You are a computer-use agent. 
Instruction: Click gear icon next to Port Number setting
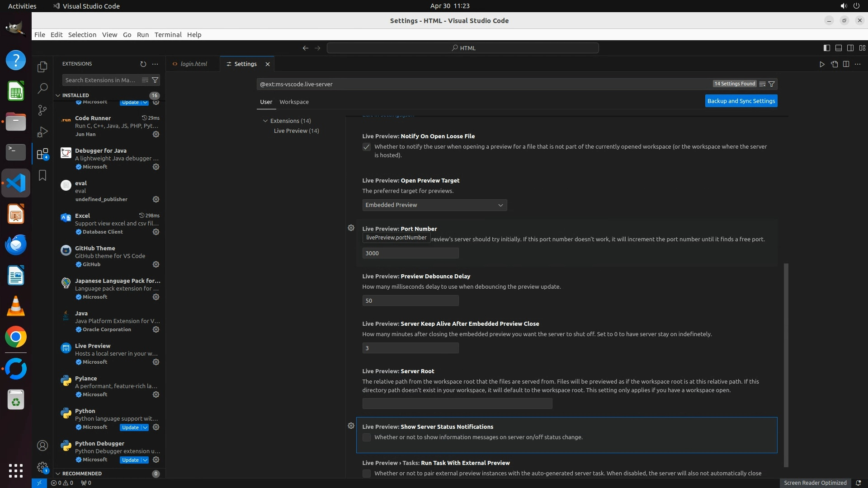pos(351,228)
